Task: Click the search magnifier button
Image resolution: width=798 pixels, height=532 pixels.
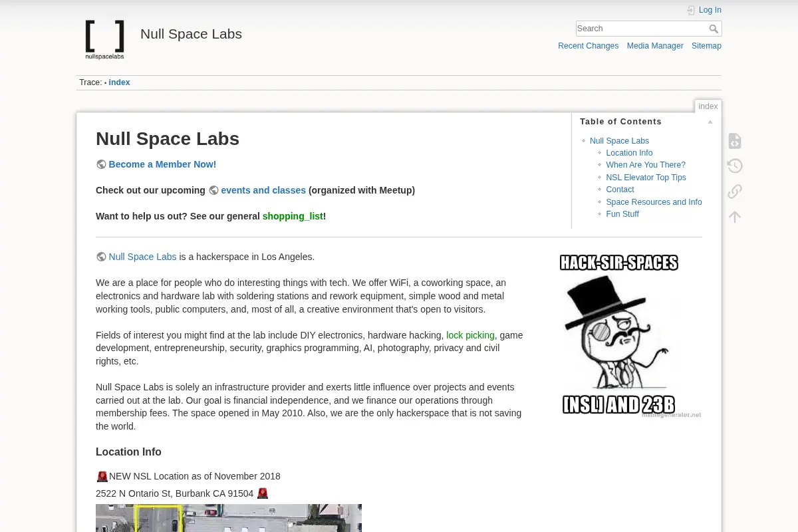Action: tap(714, 29)
